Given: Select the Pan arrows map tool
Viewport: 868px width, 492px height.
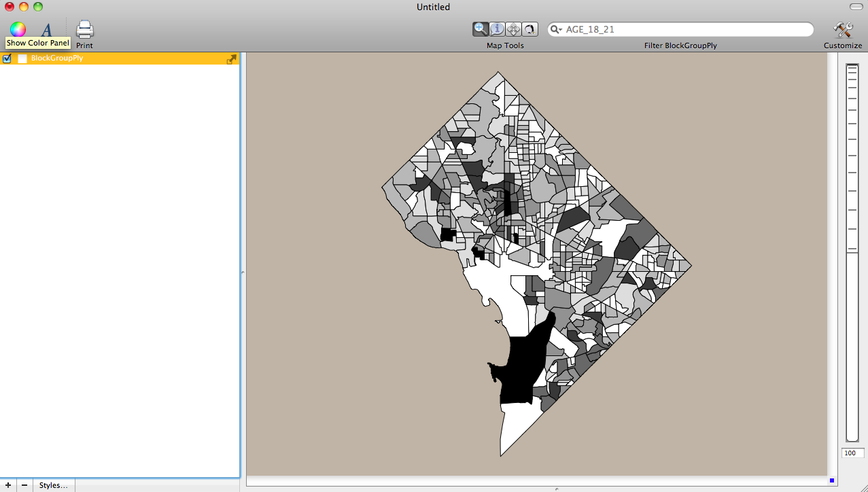Looking at the screenshot, I should coord(513,29).
